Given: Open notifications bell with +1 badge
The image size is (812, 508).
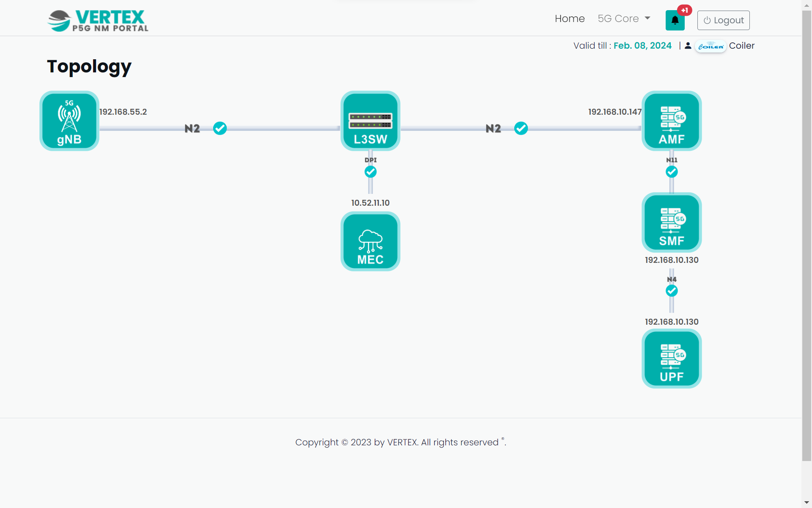Looking at the screenshot, I should 675,20.
